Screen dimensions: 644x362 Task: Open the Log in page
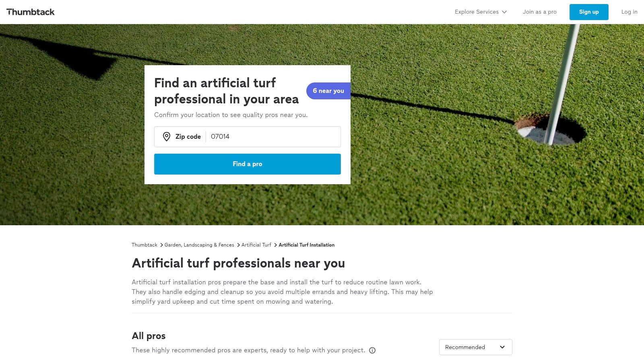(x=629, y=12)
